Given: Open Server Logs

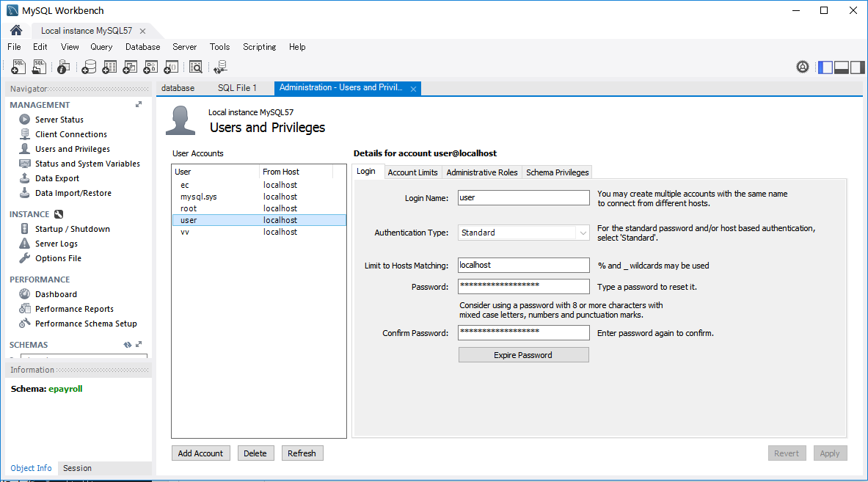Looking at the screenshot, I should [56, 244].
